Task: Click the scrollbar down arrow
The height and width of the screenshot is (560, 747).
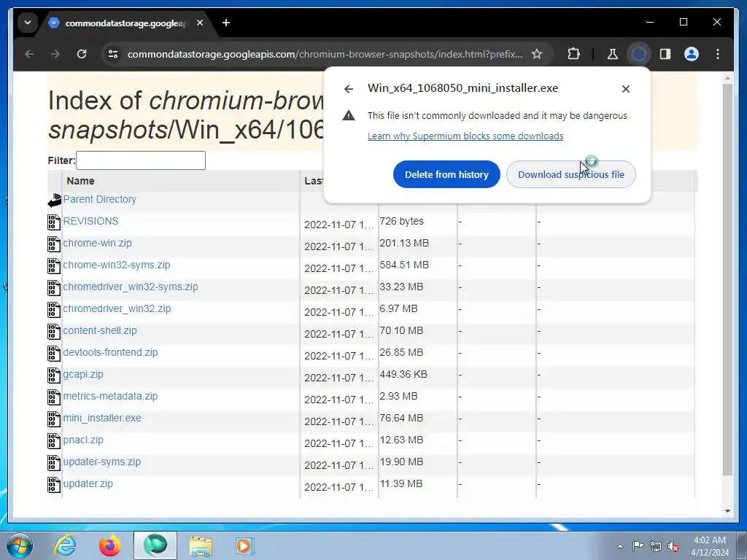Action: click(727, 511)
